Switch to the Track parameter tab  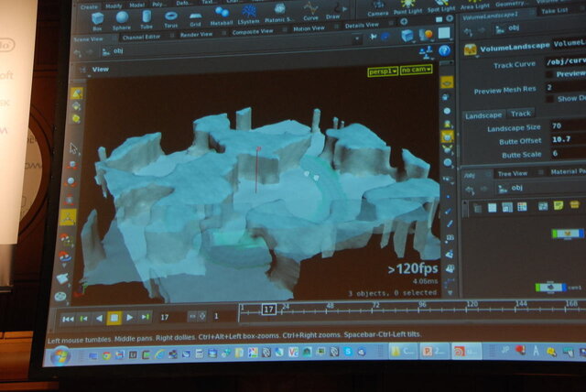click(521, 114)
